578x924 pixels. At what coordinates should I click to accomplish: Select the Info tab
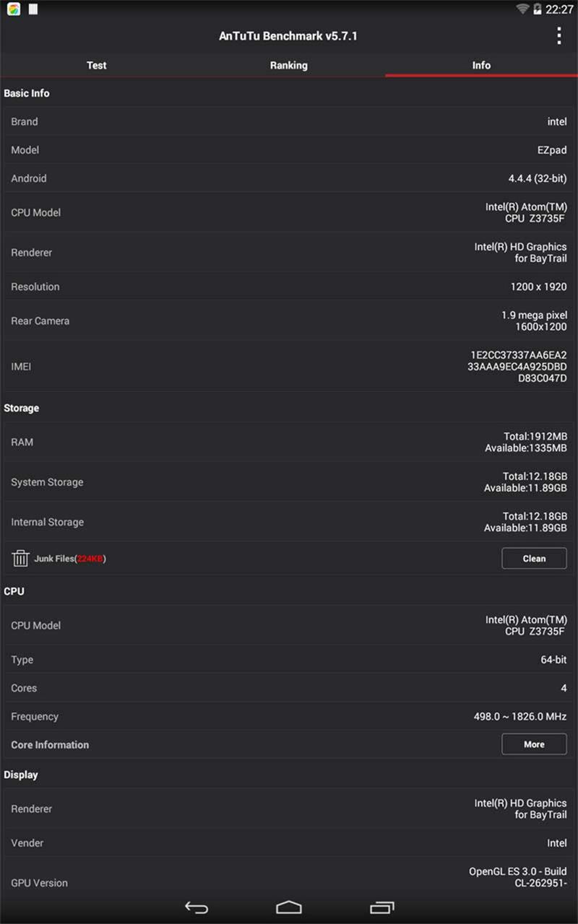[481, 65]
